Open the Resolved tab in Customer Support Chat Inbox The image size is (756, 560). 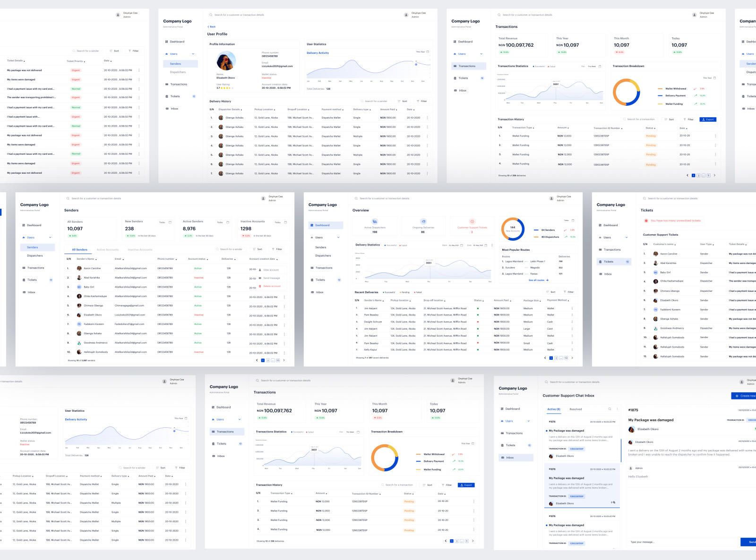pos(576,408)
